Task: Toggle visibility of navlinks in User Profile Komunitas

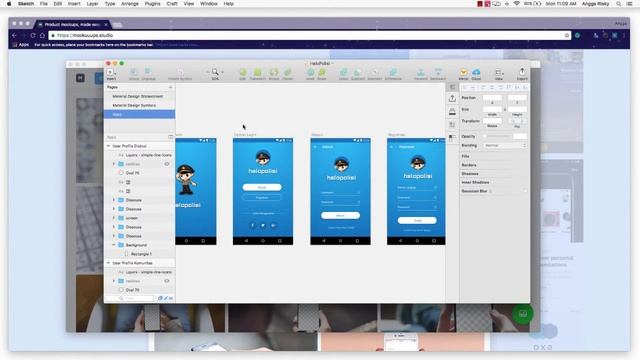Action: coord(167,281)
